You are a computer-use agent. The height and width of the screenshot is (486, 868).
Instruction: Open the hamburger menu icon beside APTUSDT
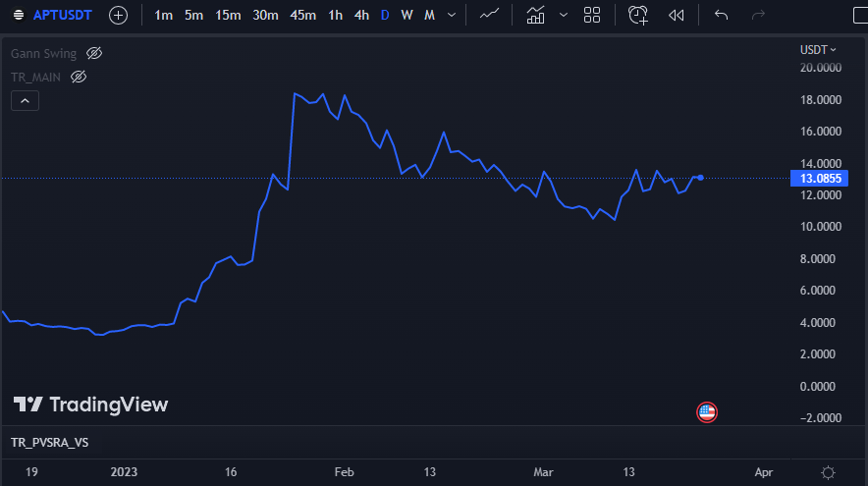tap(19, 15)
